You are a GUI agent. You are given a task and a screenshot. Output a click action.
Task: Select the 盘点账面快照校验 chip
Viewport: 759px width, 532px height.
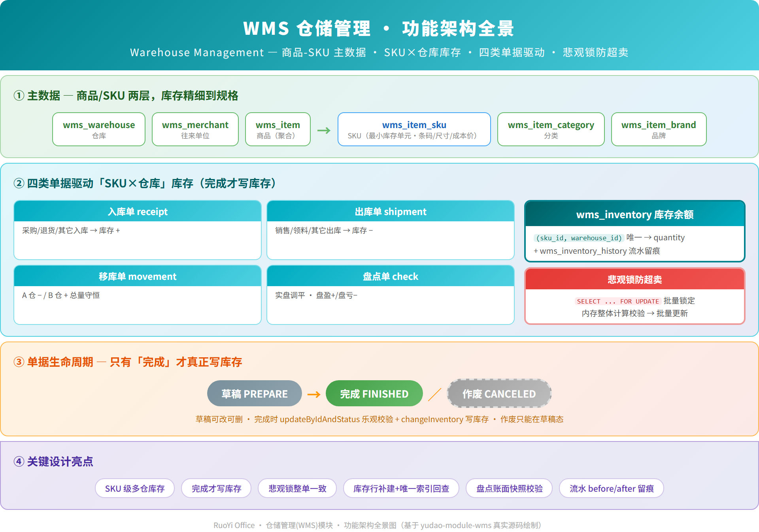[x=509, y=489]
